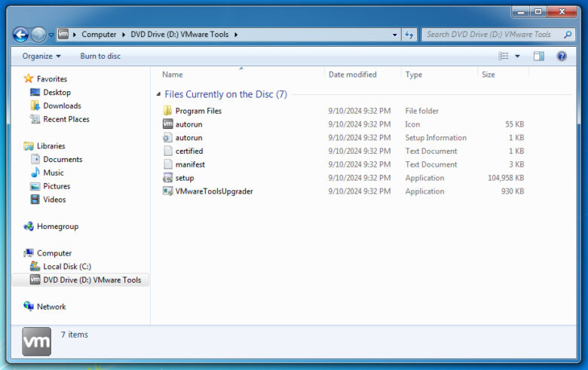
Task: Select the Program Files folder icon
Action: coord(167,111)
